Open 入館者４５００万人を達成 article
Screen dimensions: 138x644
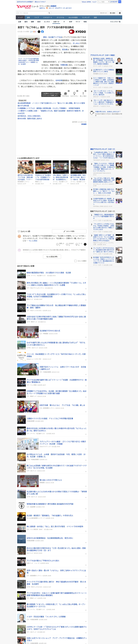[x=50, y=418]
